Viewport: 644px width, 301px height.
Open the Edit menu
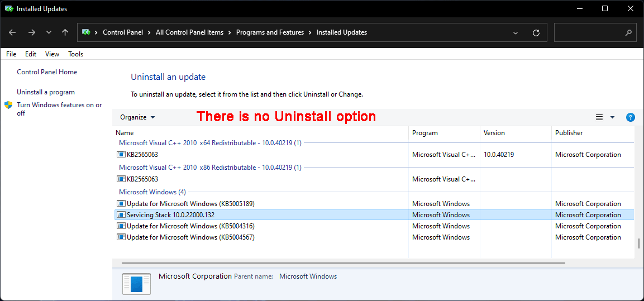click(x=30, y=54)
